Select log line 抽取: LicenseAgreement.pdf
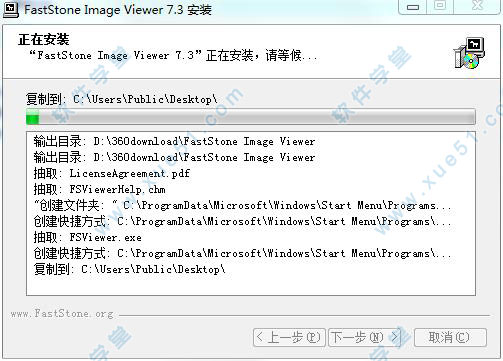Viewport: 503px width, 361px height. tap(112, 173)
